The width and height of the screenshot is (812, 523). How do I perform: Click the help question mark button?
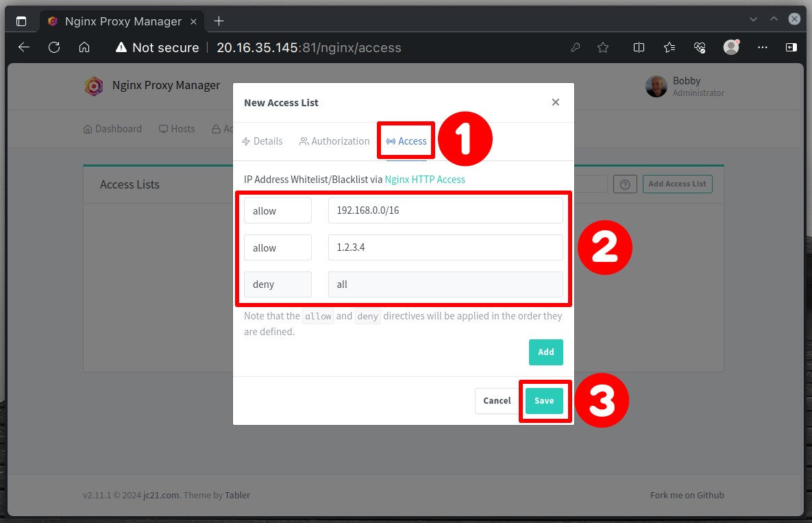[x=625, y=184]
